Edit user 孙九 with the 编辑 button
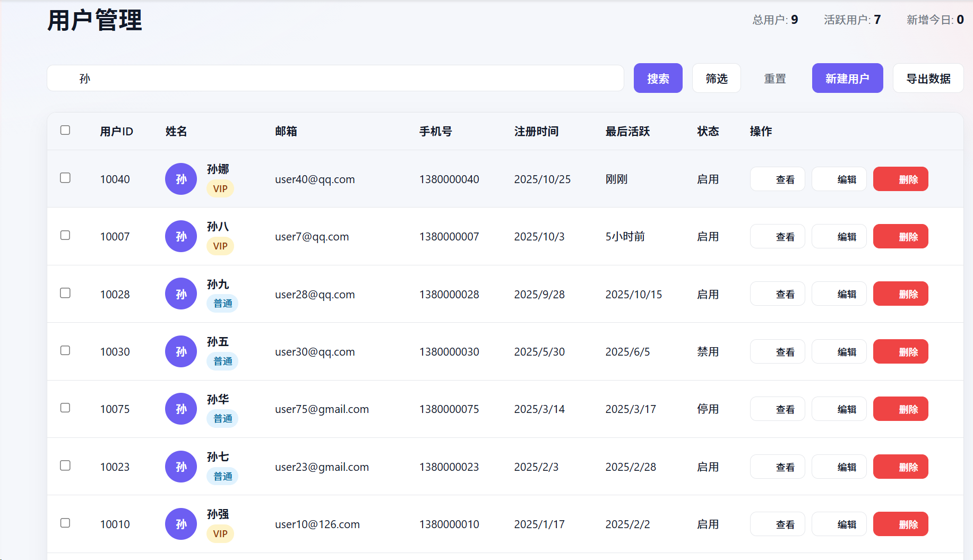Image resolution: width=973 pixels, height=560 pixels. (x=839, y=294)
